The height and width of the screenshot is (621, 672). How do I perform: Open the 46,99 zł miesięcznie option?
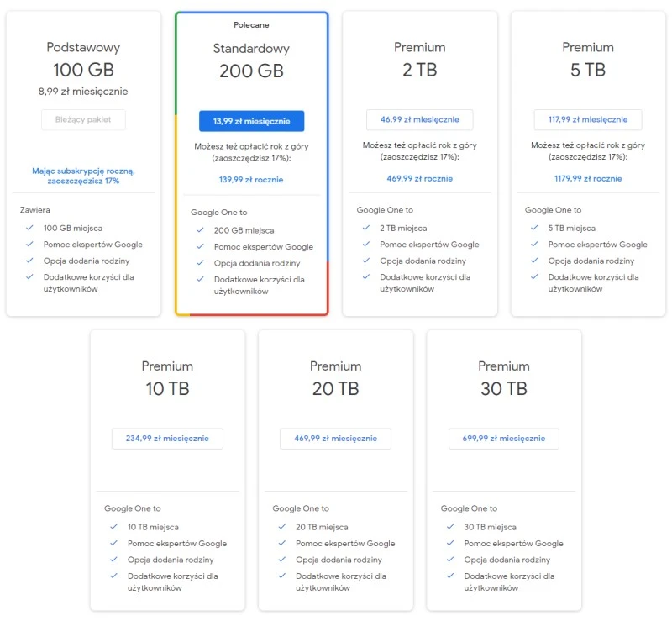point(419,118)
